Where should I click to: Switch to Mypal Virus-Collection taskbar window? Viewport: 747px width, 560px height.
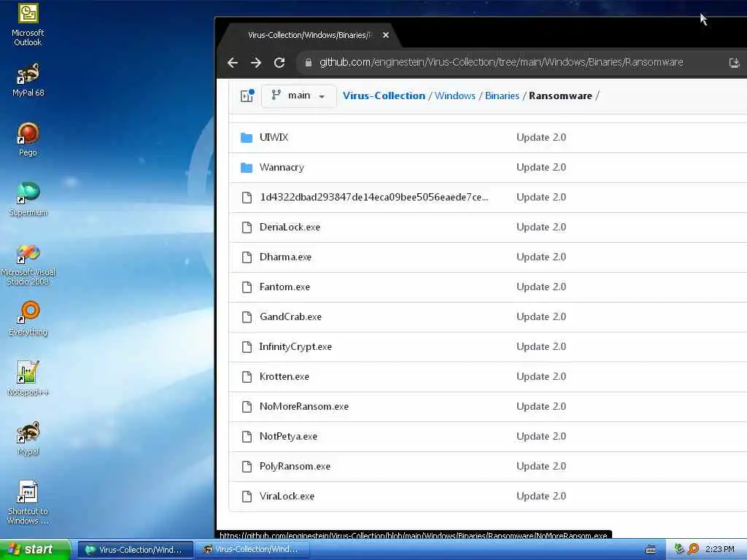pyautogui.click(x=252, y=550)
